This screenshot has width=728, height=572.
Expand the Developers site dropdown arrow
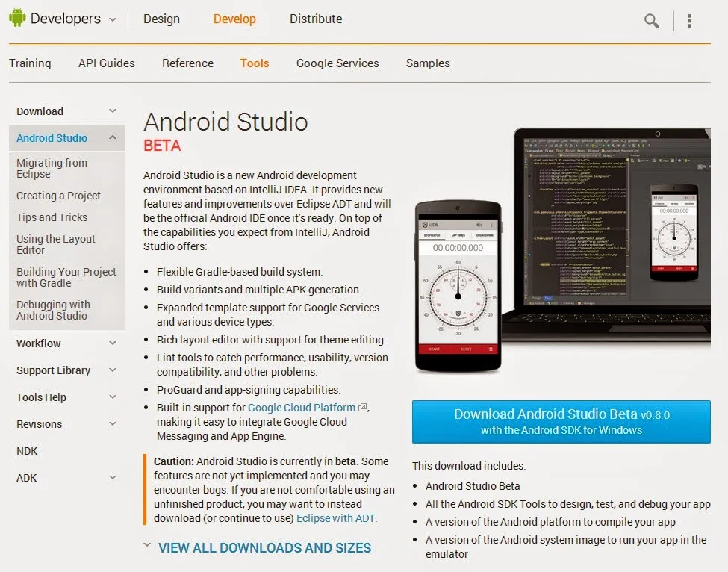click(x=112, y=20)
